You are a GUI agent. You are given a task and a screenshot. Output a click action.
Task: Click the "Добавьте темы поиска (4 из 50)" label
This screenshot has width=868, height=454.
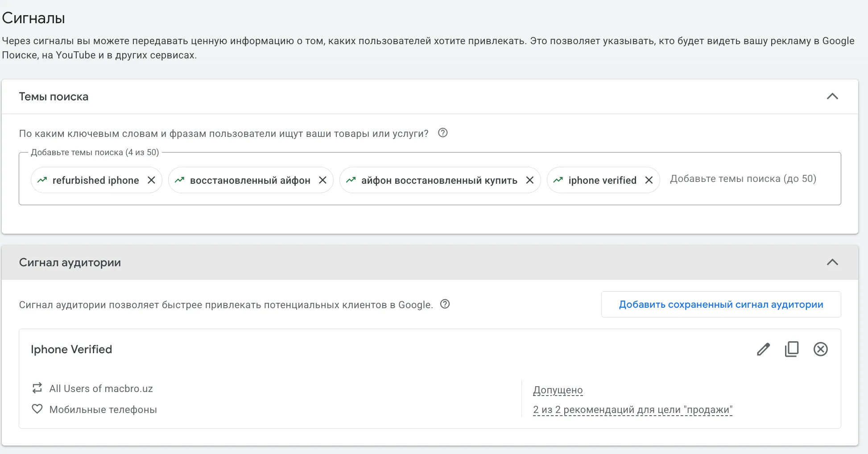point(95,152)
